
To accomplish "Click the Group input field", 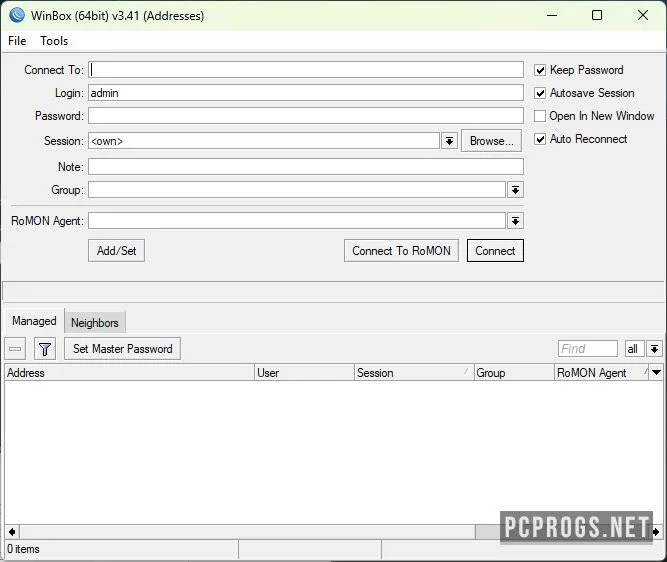I will pyautogui.click(x=297, y=190).
